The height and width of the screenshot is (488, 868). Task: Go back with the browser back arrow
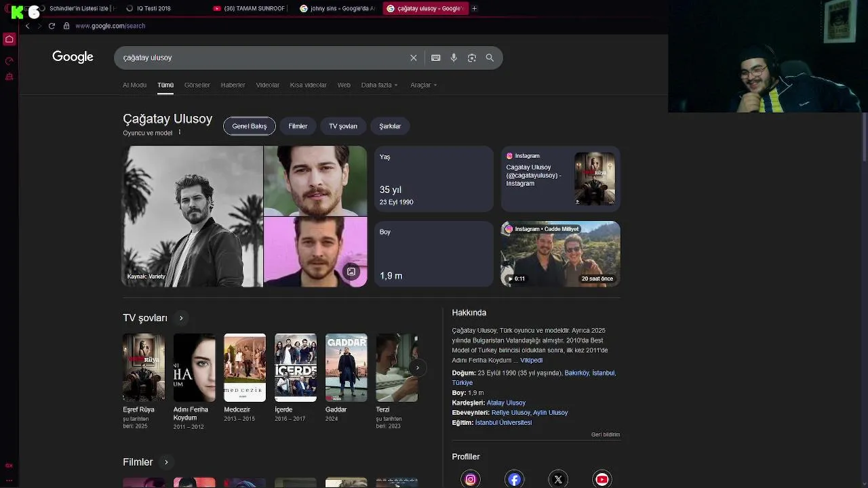tap(27, 26)
